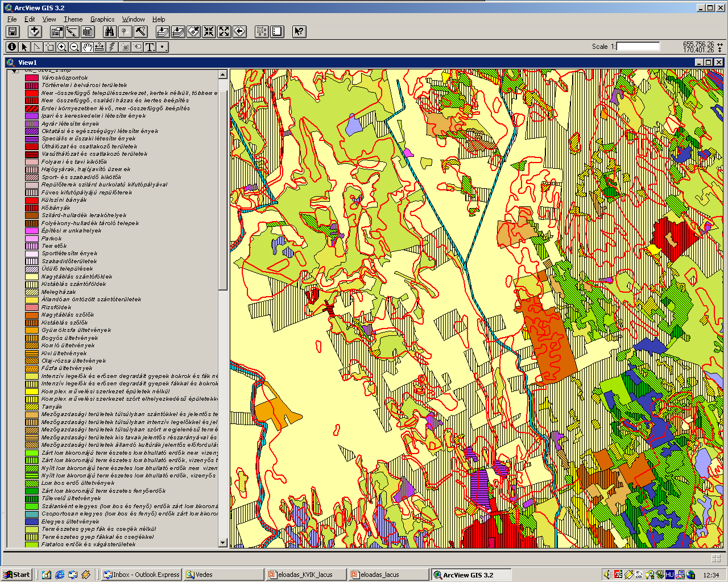Switch to eloadas_lacus taskbar button

(x=389, y=575)
